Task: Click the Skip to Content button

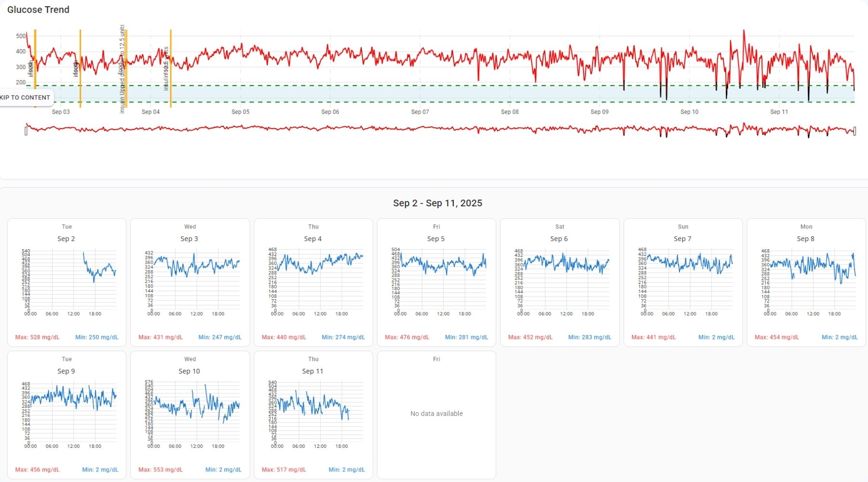Action: 26,97
